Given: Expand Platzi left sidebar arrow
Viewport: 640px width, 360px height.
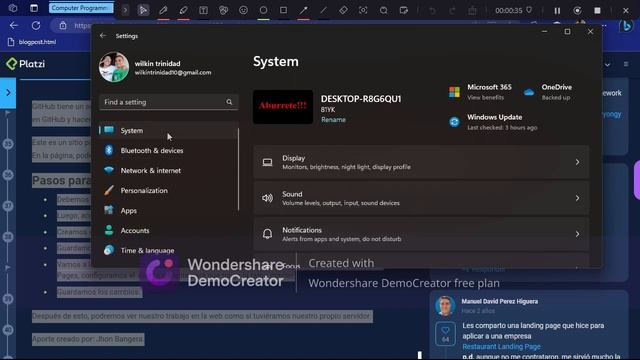Looking at the screenshot, I should (x=8, y=93).
